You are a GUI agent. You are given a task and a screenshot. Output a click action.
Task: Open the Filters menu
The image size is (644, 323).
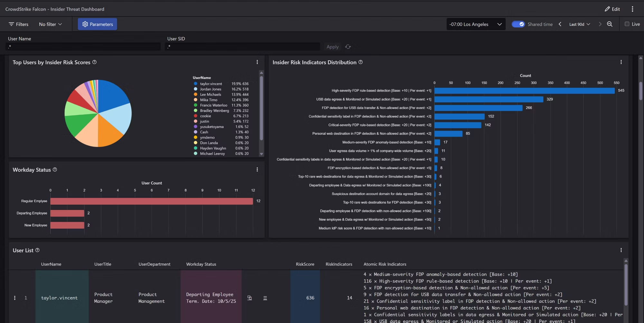coord(19,24)
